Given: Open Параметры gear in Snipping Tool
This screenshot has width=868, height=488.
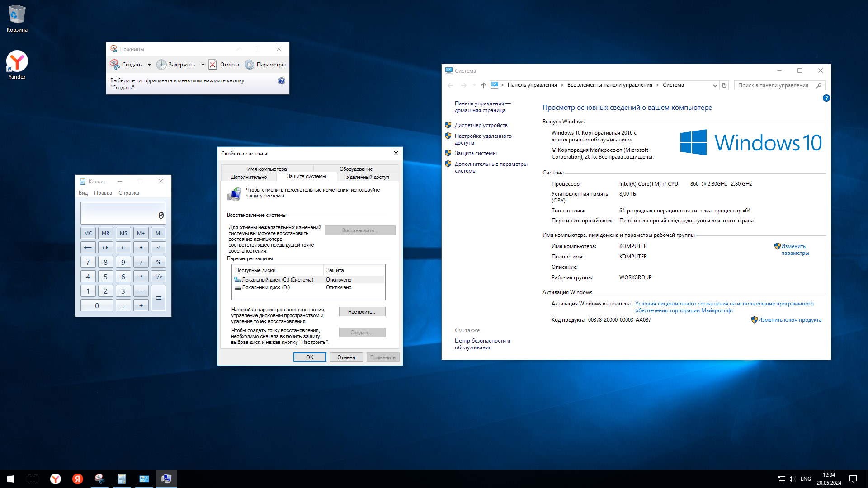Looking at the screenshot, I should [x=250, y=65].
